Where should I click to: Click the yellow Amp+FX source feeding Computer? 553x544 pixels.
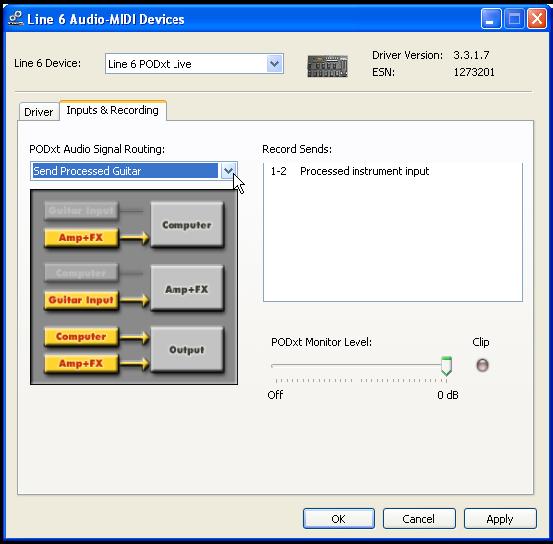pyautogui.click(x=81, y=237)
